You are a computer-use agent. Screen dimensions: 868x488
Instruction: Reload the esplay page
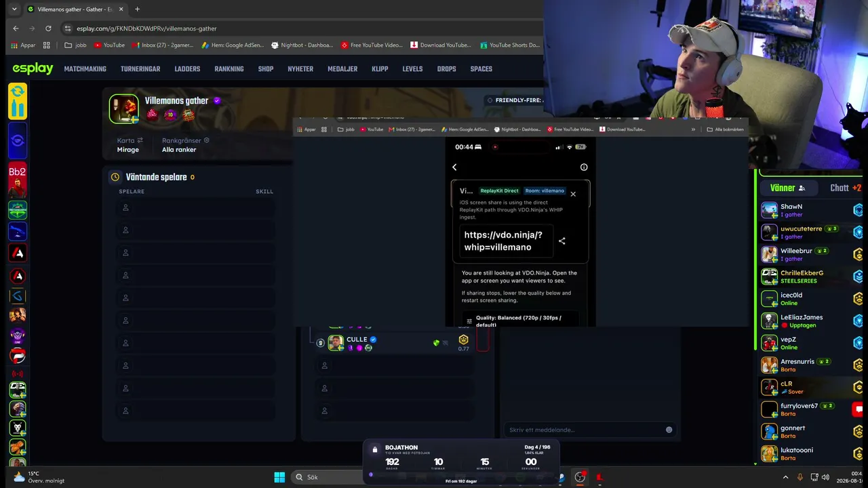pyautogui.click(x=48, y=28)
